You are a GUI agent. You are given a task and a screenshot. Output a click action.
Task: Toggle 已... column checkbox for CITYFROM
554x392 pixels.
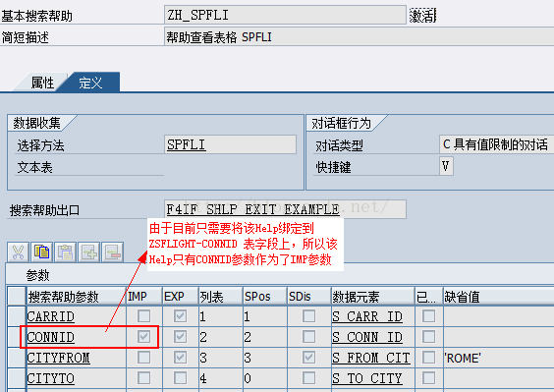[428, 358]
